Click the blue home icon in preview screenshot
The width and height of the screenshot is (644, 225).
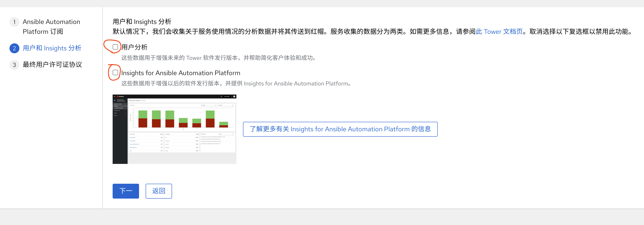pos(114,100)
